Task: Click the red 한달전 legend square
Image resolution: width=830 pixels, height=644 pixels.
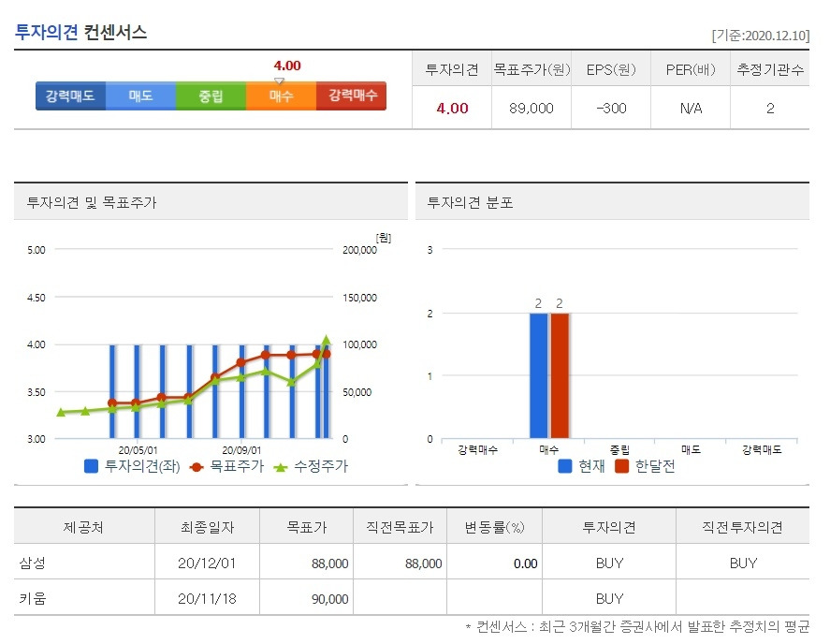Action: [621, 466]
